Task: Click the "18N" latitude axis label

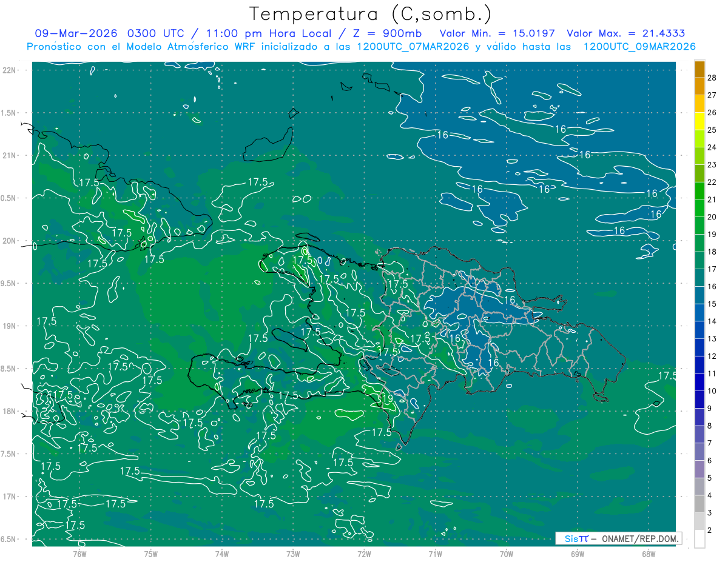Action: (x=10, y=411)
